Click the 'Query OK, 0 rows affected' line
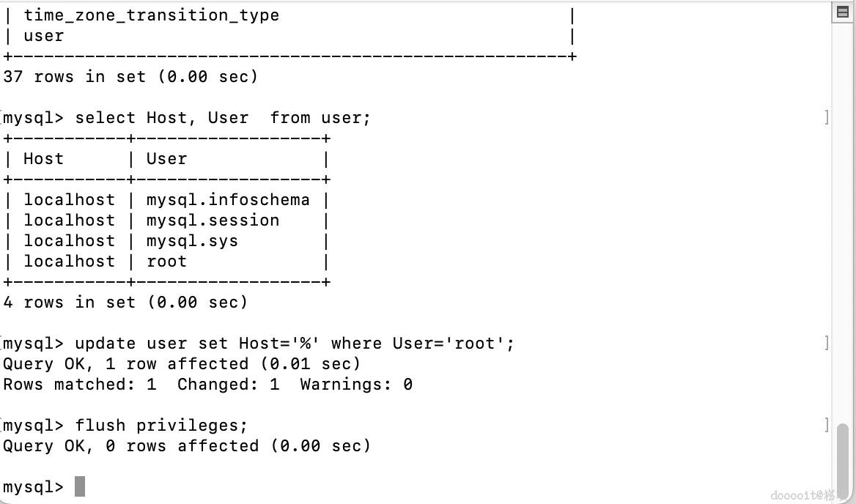 tap(187, 446)
